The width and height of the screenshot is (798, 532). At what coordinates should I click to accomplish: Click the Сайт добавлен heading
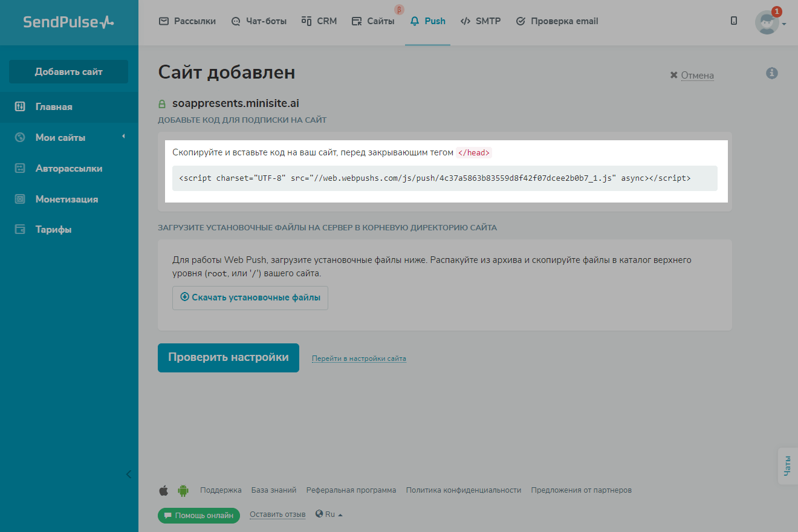tap(227, 73)
